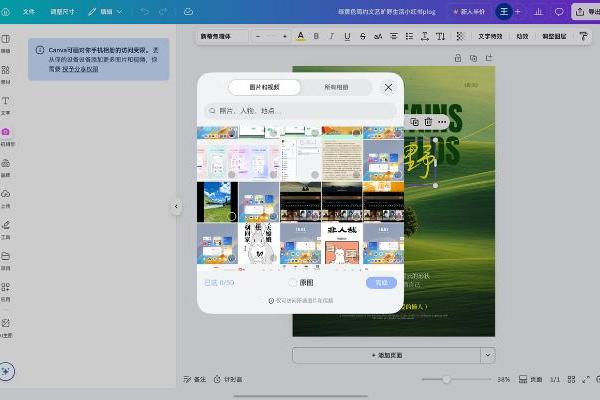The image size is (600, 400).
Task: Click the blue confirm button in picker
Action: 381,283
